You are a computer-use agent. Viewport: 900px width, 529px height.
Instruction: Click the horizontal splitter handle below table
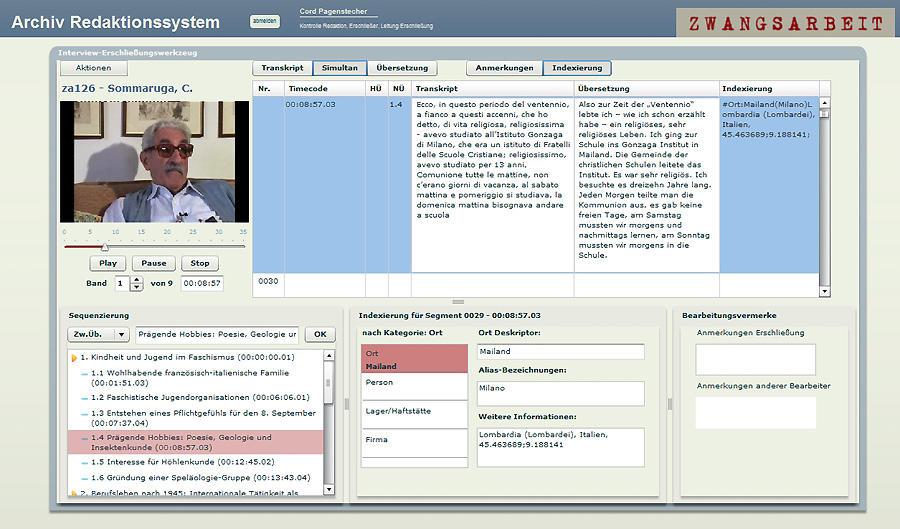pos(458,302)
